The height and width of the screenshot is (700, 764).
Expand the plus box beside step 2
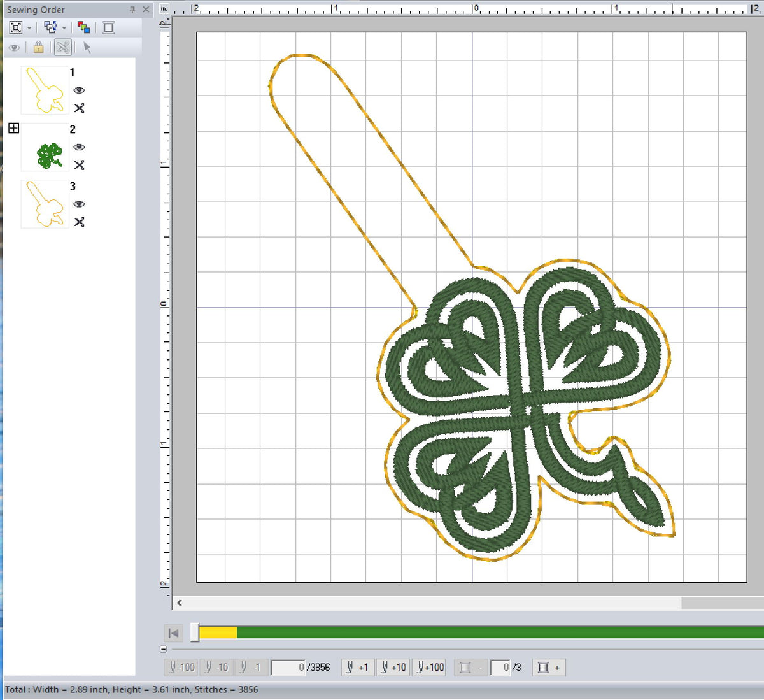[x=13, y=128]
